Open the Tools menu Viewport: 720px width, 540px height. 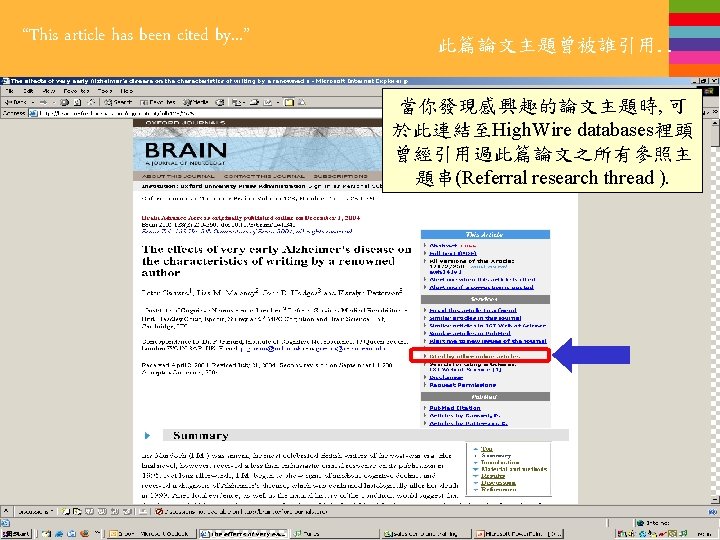tap(105, 91)
